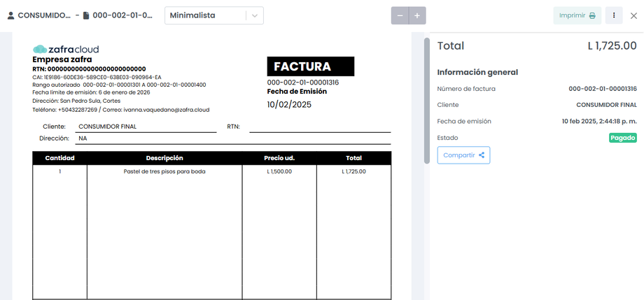Click the user icon beside CONSUMIDOR

(x=10, y=15)
